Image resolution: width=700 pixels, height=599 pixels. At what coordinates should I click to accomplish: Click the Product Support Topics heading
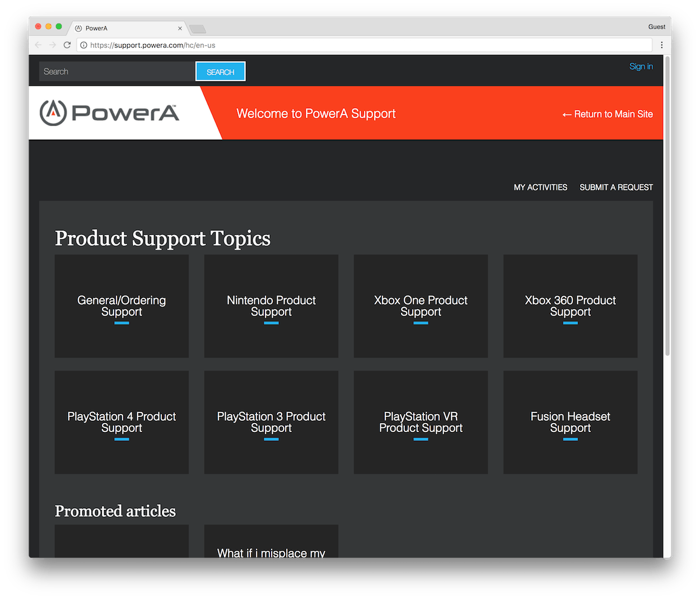162,239
